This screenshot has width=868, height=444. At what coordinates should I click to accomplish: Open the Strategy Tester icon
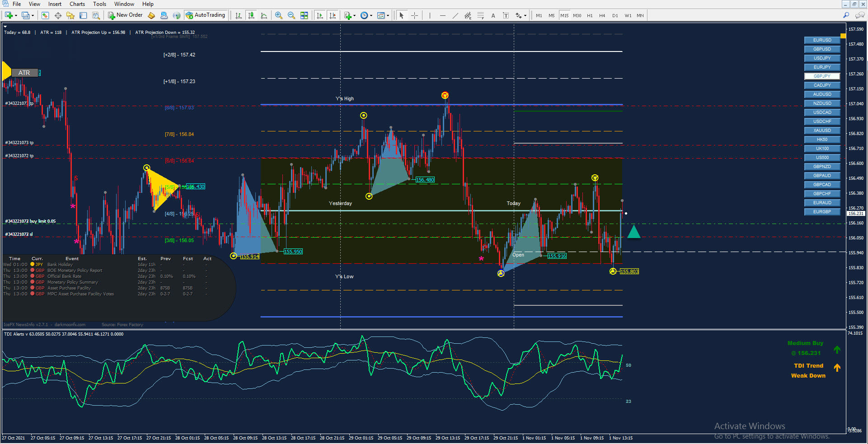coord(96,15)
